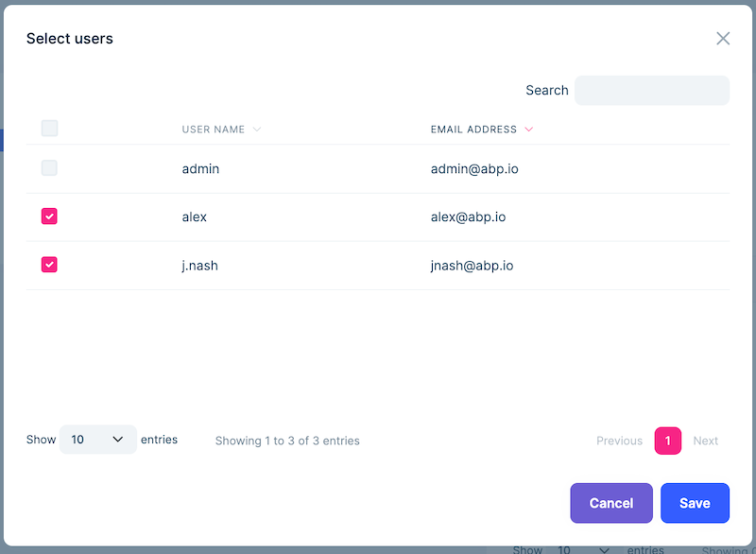
Task: Select the admin row in the table
Action: 200,167
